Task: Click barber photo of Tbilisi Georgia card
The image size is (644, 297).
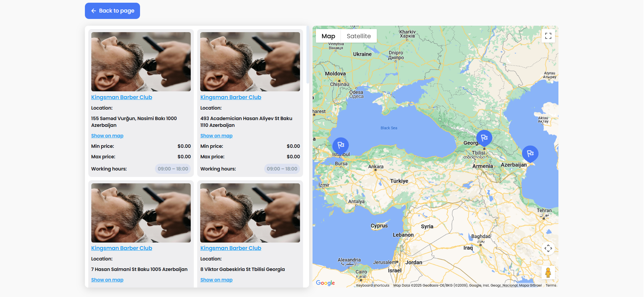Action: click(250, 213)
